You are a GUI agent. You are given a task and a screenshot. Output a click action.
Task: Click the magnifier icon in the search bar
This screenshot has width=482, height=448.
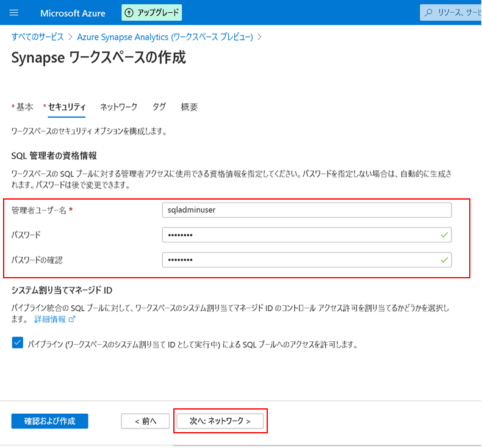point(429,13)
